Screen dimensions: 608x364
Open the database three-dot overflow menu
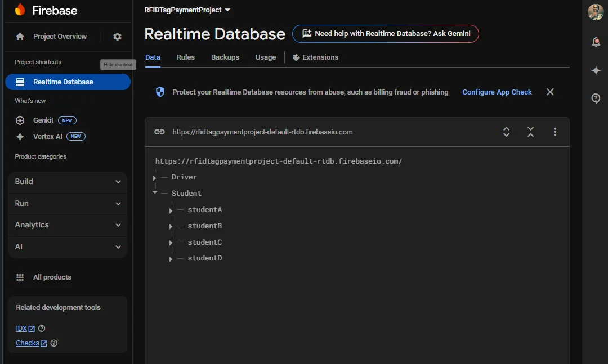click(x=555, y=132)
